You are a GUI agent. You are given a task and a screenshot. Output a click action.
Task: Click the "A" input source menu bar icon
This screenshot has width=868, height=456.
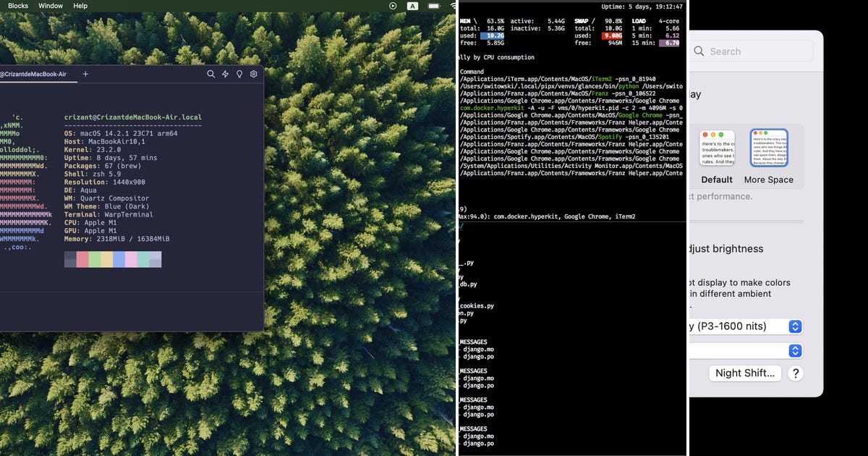[413, 5]
